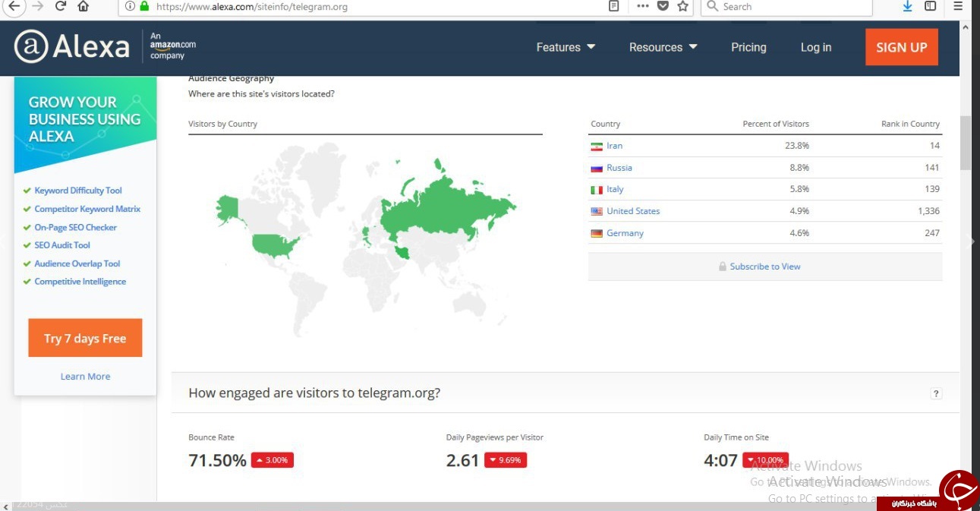Click the browser back arrow
Image resolution: width=980 pixels, height=511 pixels.
(13, 6)
